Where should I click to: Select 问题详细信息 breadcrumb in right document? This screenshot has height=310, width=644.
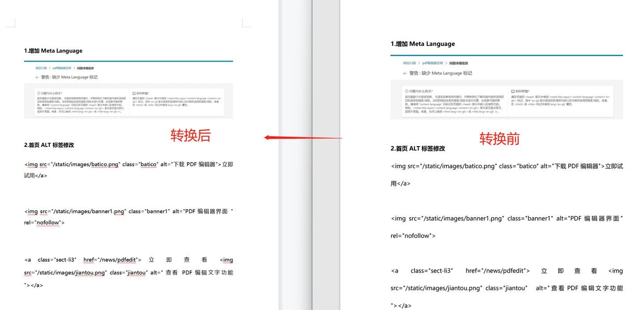tap(458, 63)
